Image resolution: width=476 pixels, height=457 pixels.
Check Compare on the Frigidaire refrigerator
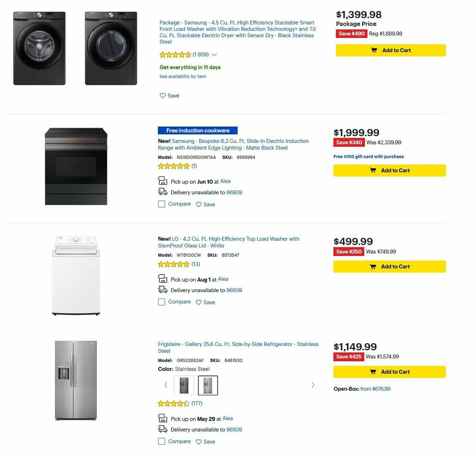[161, 441]
